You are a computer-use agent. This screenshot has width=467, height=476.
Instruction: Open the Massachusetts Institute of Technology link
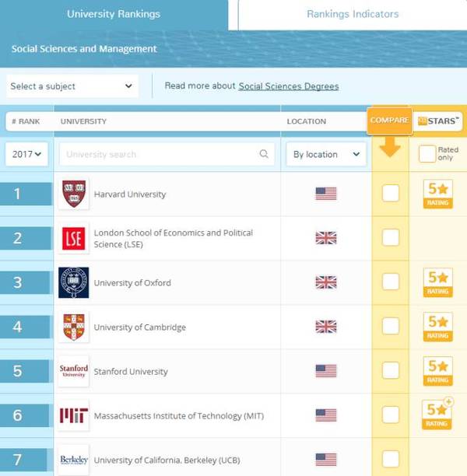[x=179, y=416]
